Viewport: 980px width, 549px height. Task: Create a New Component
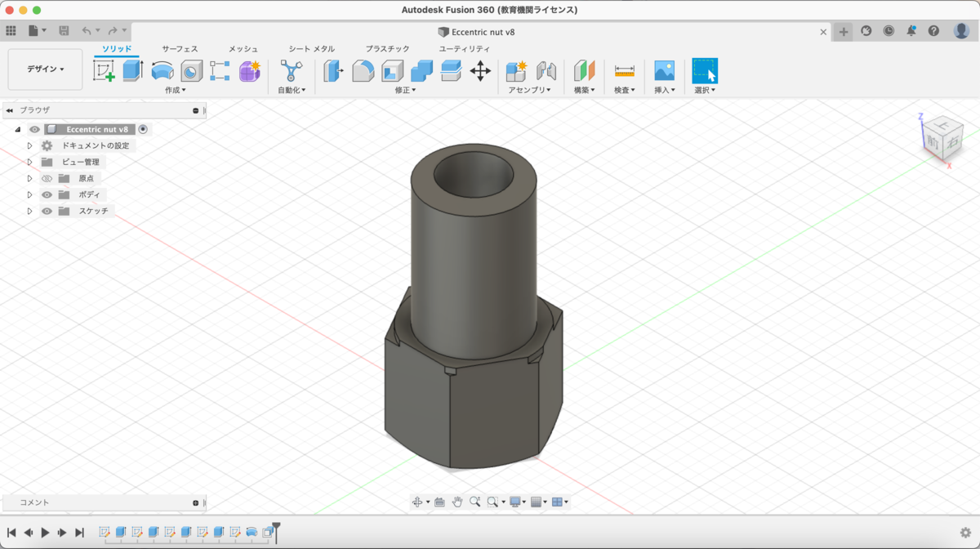point(516,71)
